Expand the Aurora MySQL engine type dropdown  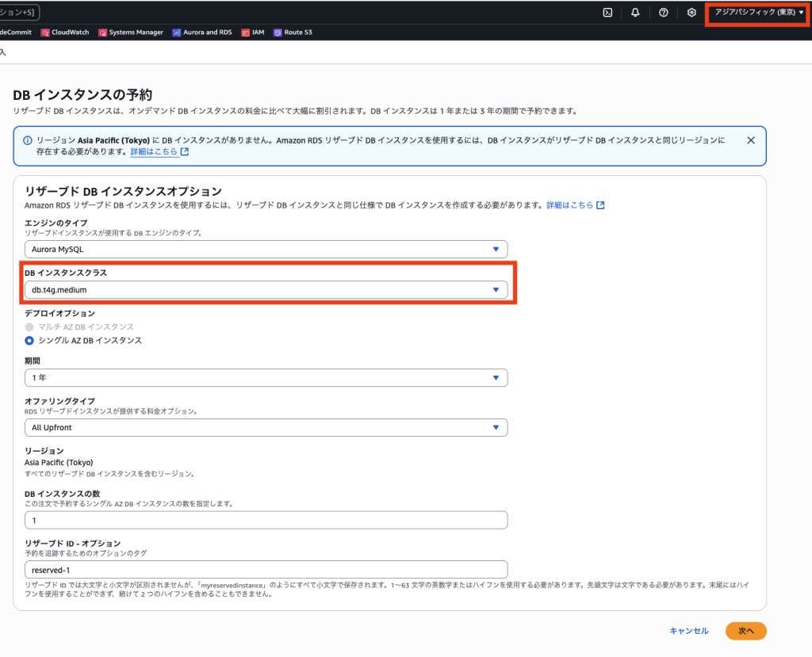click(266, 249)
